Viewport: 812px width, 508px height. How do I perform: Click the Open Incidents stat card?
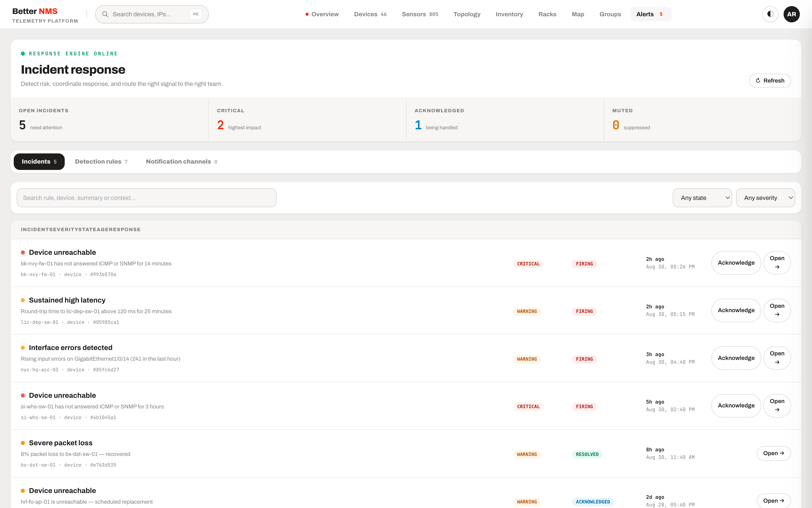click(109, 120)
